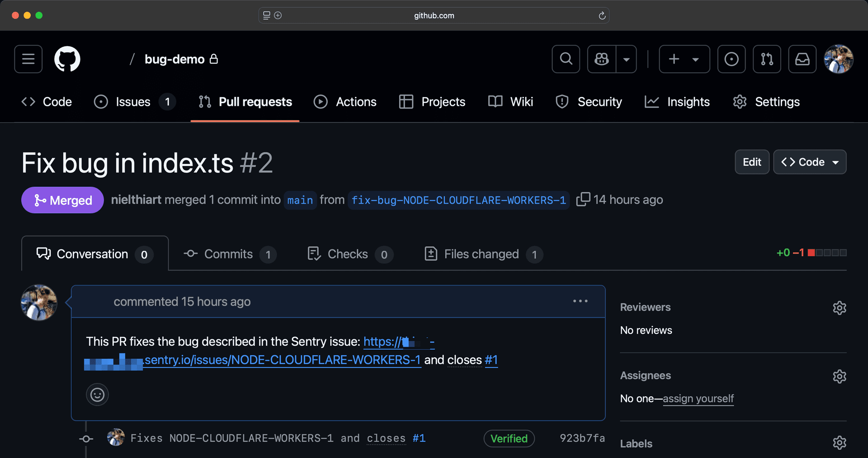Screen dimensions: 868x458
Task: Open Labels settings via the gear icon
Action: [840, 443]
